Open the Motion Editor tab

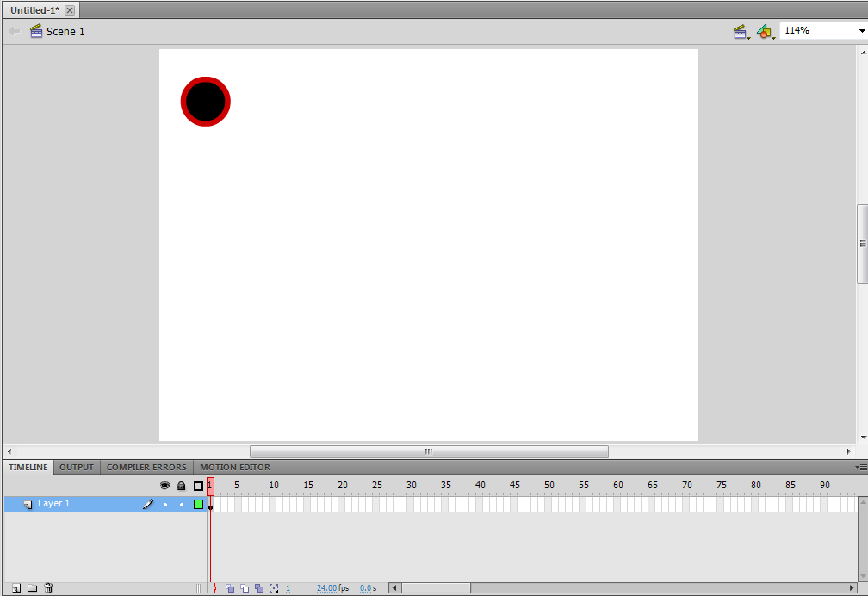235,467
